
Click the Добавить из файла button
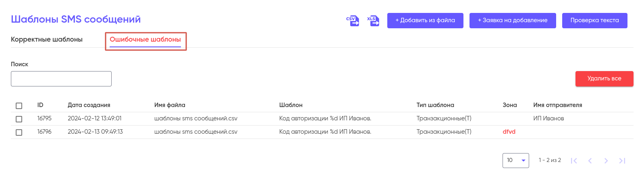[425, 21]
